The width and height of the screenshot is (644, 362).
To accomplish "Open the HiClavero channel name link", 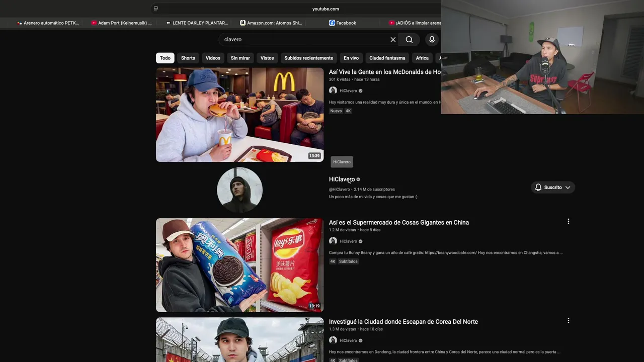I will (x=342, y=179).
